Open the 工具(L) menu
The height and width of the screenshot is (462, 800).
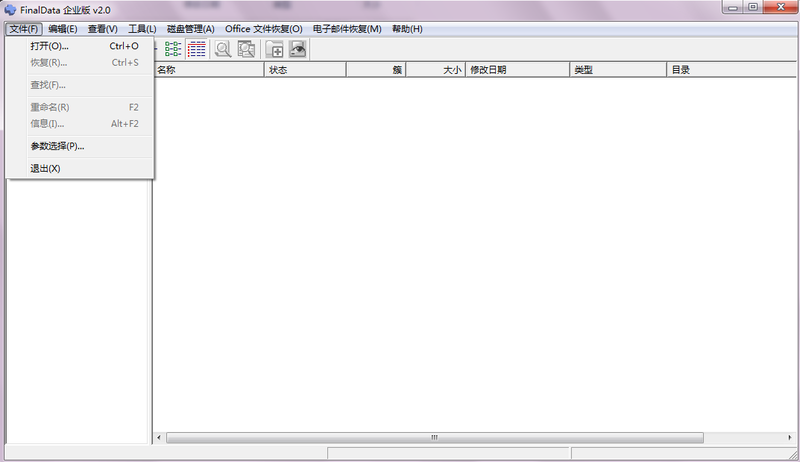point(142,29)
